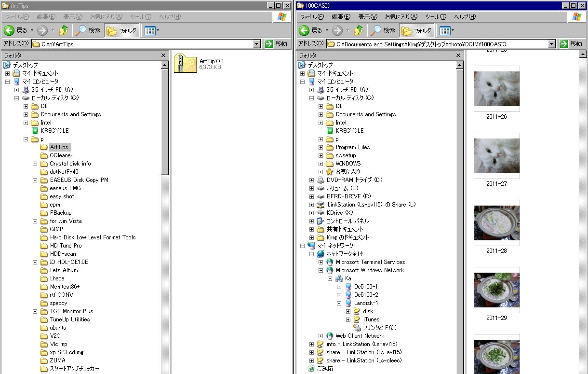
Task: Open the Views icon in ArtTips toolbar
Action: (150, 30)
